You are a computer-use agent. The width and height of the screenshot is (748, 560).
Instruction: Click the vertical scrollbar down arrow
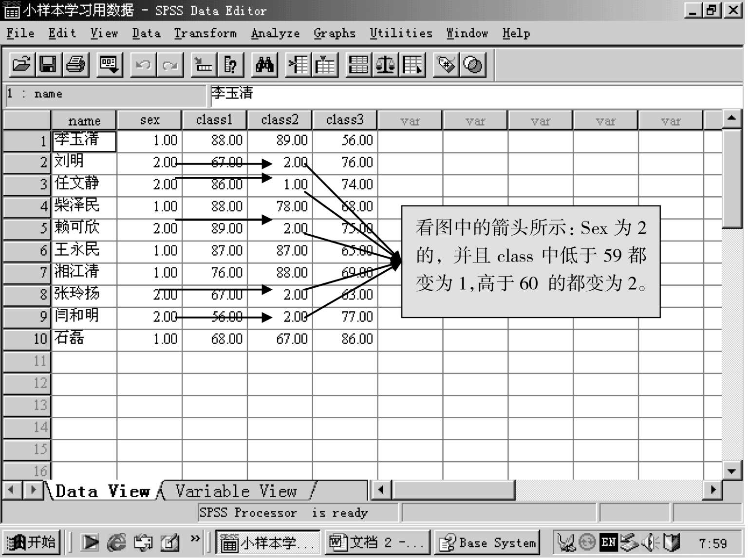pyautogui.click(x=731, y=470)
